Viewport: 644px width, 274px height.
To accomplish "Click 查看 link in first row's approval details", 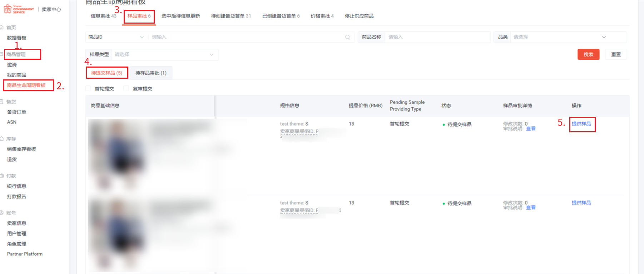I will pyautogui.click(x=531, y=129).
